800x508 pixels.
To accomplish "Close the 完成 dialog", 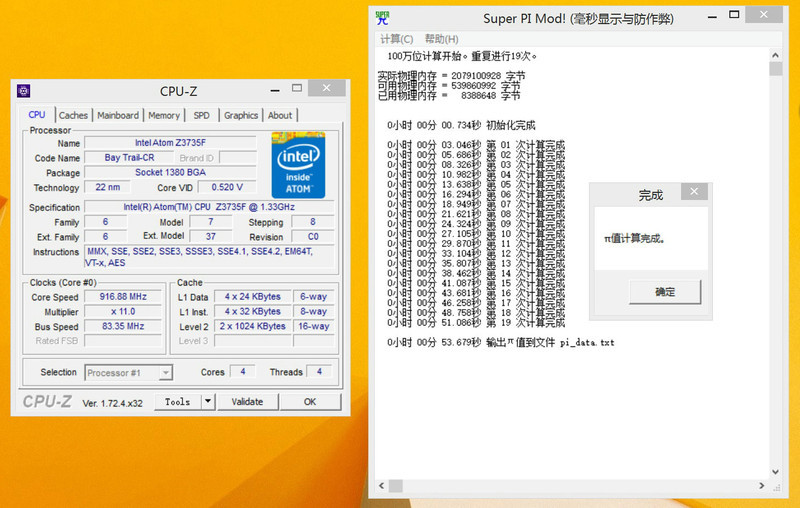I will [x=694, y=192].
